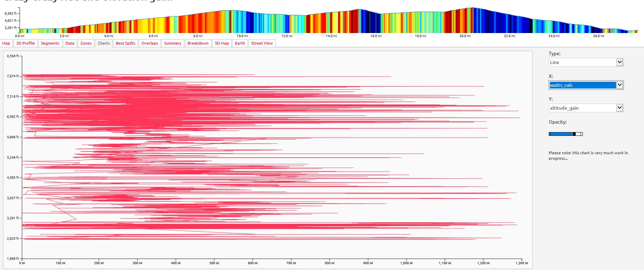Switch to the Earth tab
644x270 pixels.
(240, 43)
